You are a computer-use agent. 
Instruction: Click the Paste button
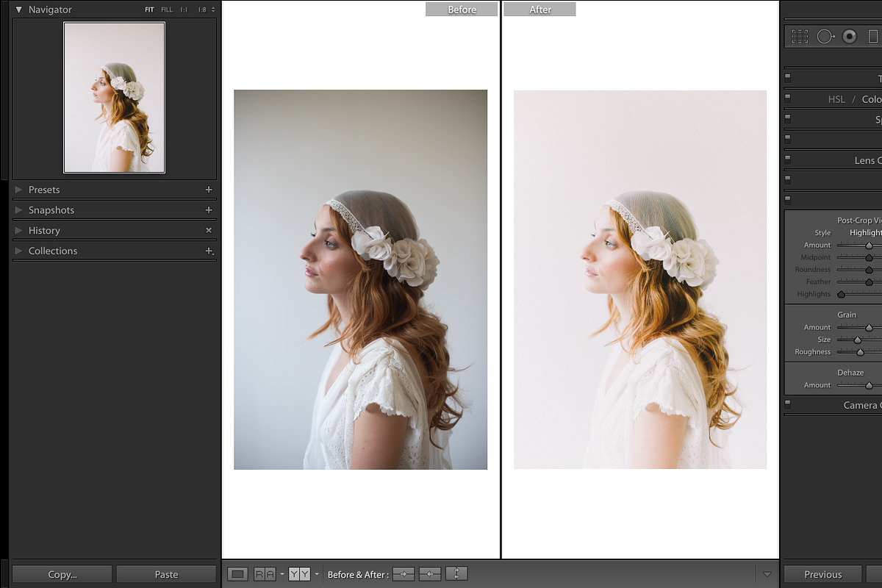point(166,574)
